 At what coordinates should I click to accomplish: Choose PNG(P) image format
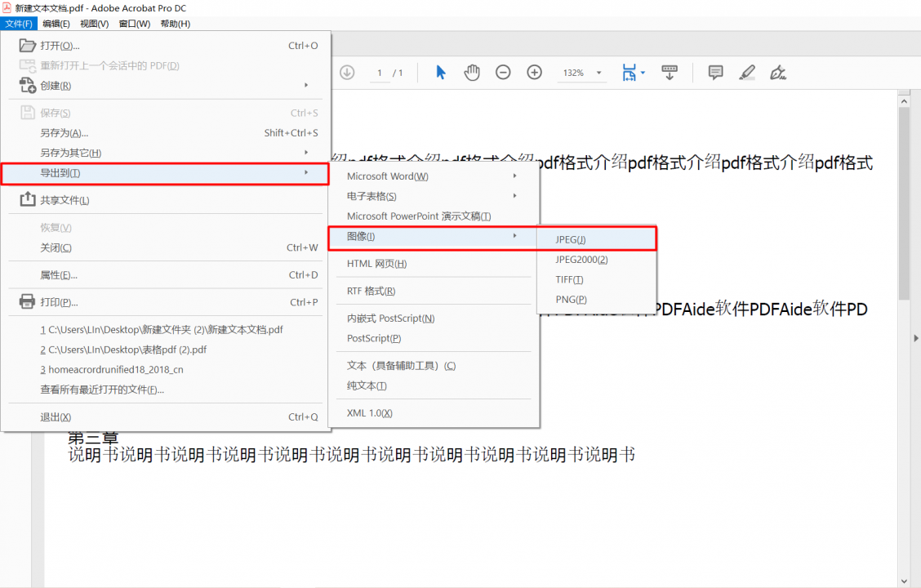[597, 300]
